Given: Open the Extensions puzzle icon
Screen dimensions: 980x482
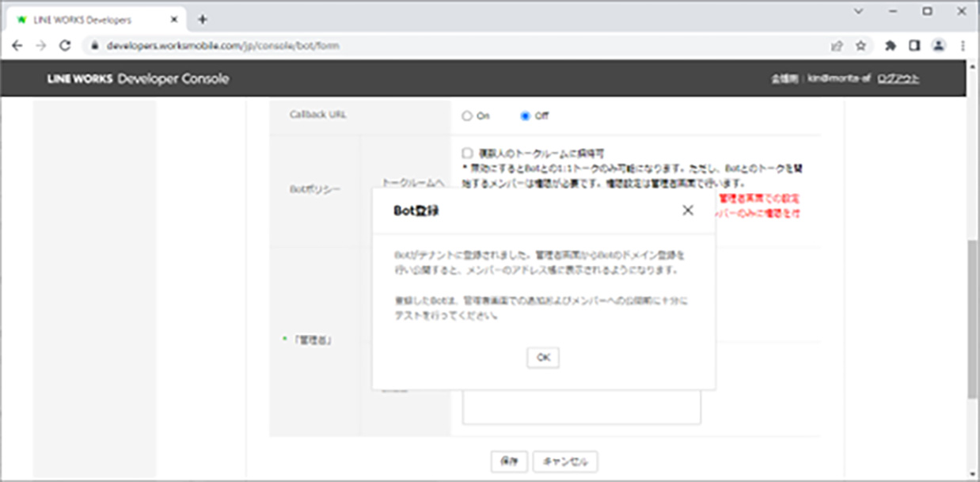Looking at the screenshot, I should pos(891,46).
